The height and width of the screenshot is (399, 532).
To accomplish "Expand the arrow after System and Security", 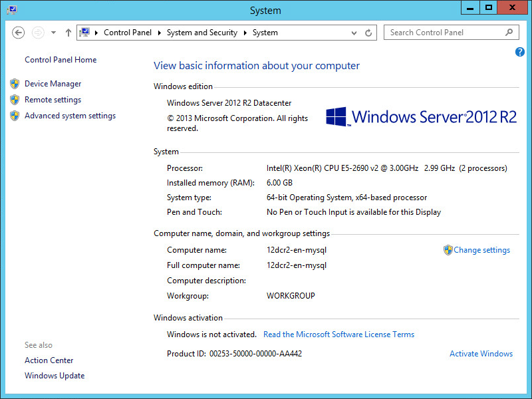I will point(245,33).
